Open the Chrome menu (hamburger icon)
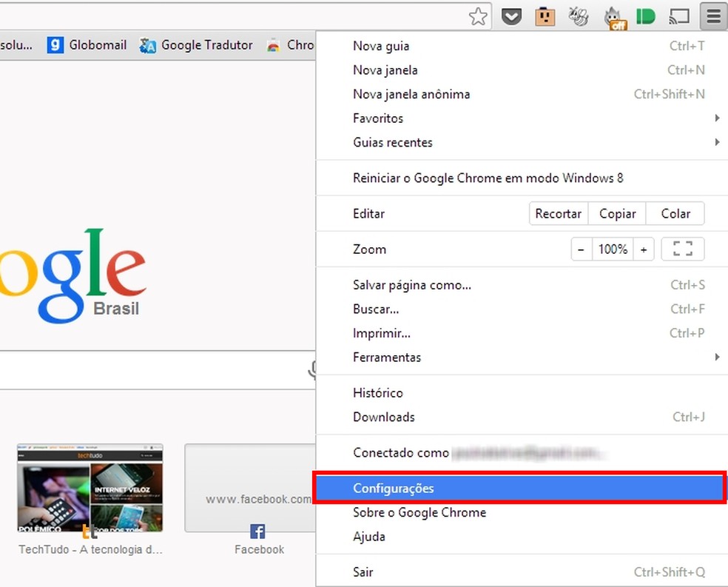This screenshot has height=587, width=728. [x=711, y=16]
